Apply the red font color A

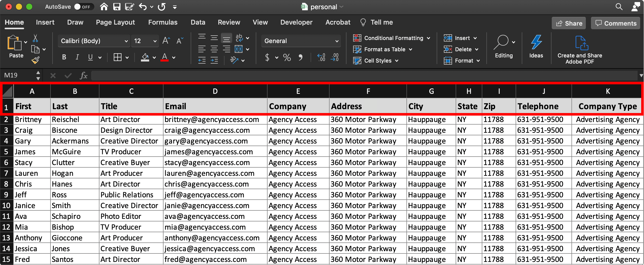(x=165, y=57)
